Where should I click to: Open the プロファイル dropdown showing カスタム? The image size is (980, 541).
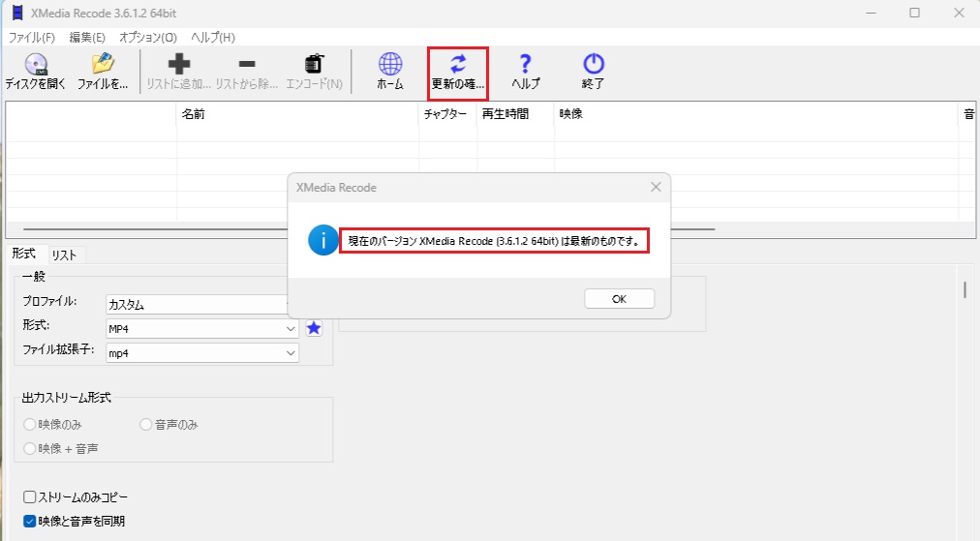click(x=197, y=304)
